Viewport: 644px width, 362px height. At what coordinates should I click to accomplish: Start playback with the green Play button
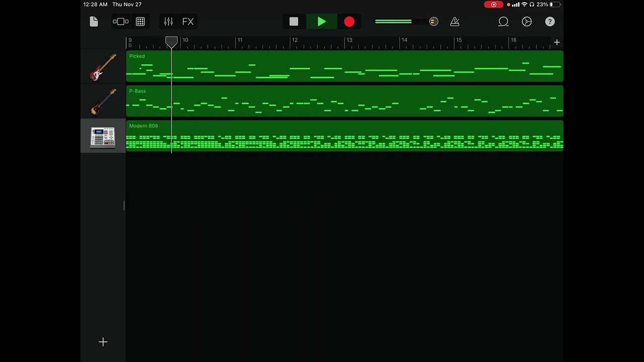pyautogui.click(x=321, y=22)
